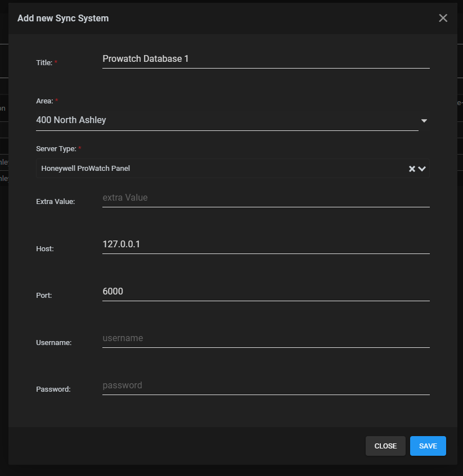Click the SAVE button

click(428, 446)
